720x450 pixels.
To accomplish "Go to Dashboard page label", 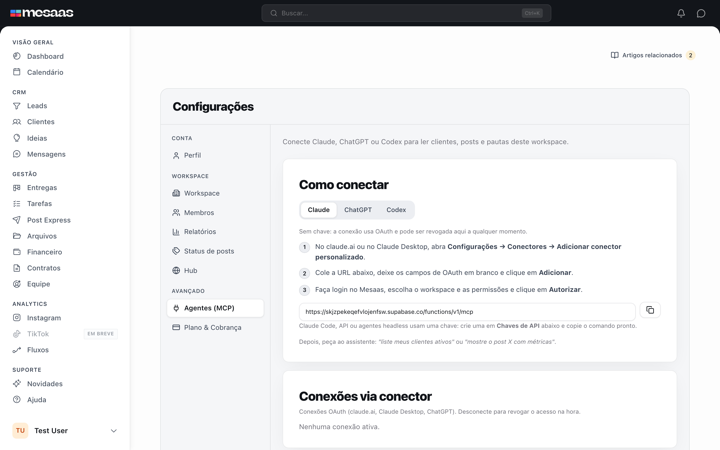I will pyautogui.click(x=45, y=56).
